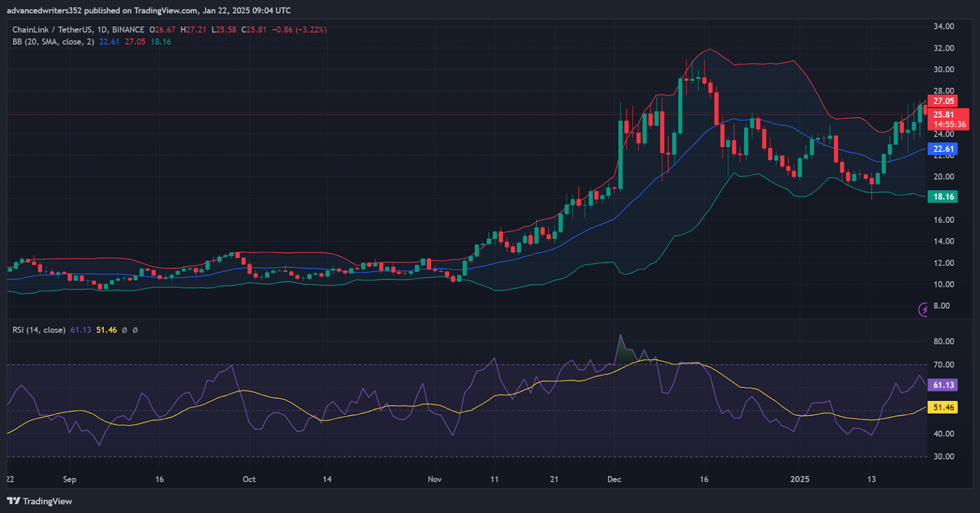The image size is (980, 513).
Task: Click the Sep label on time axis
Action: coord(70,479)
